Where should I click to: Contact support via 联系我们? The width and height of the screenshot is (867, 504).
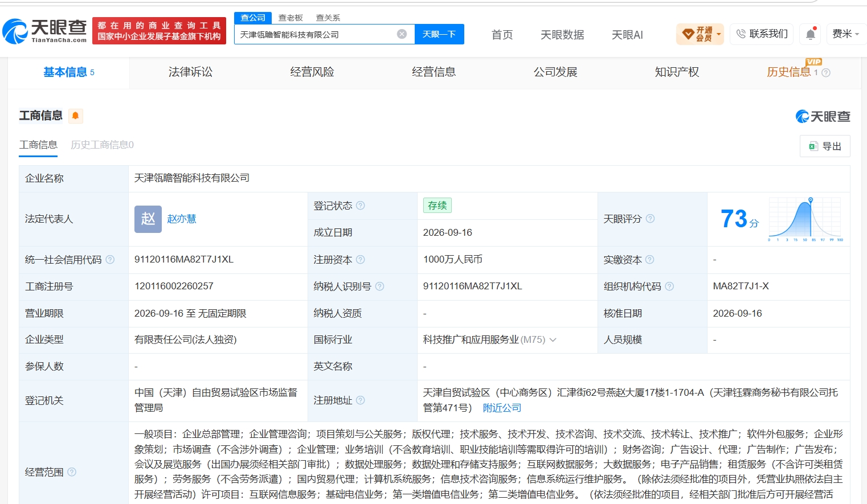(762, 34)
